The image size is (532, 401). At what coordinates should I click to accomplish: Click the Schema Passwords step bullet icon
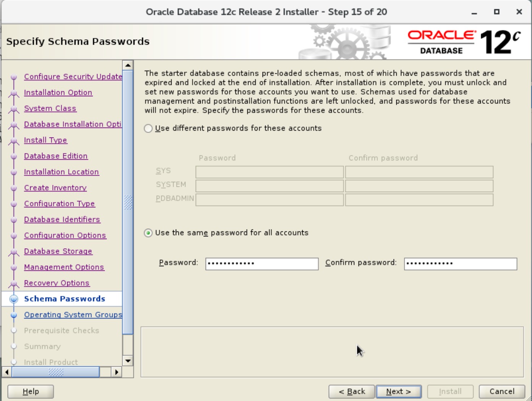click(x=14, y=299)
